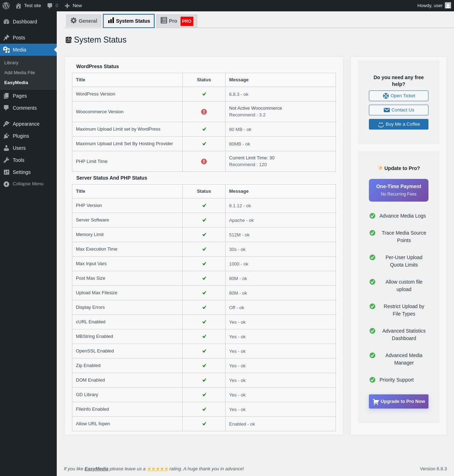
Task: Click the Plugins plug icon in sidebar
Action: pyautogui.click(x=6, y=136)
